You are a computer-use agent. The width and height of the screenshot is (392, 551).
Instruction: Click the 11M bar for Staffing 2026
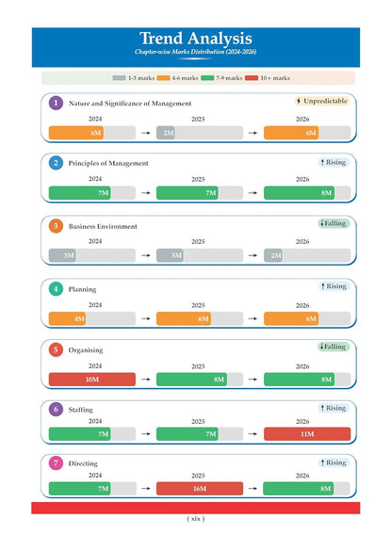point(307,434)
